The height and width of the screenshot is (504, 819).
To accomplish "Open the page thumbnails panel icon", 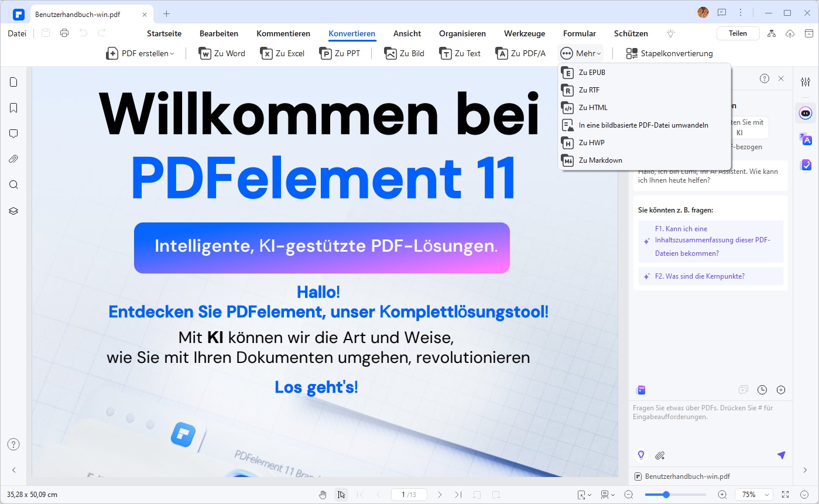I will click(x=13, y=82).
